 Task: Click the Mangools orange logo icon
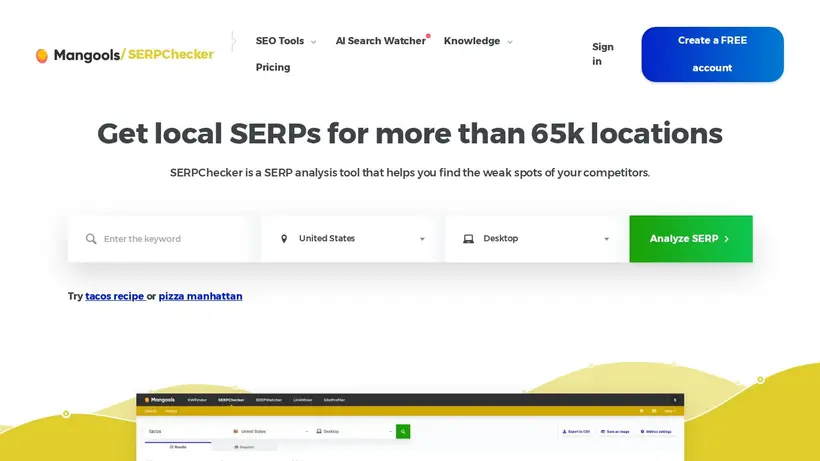[x=42, y=55]
